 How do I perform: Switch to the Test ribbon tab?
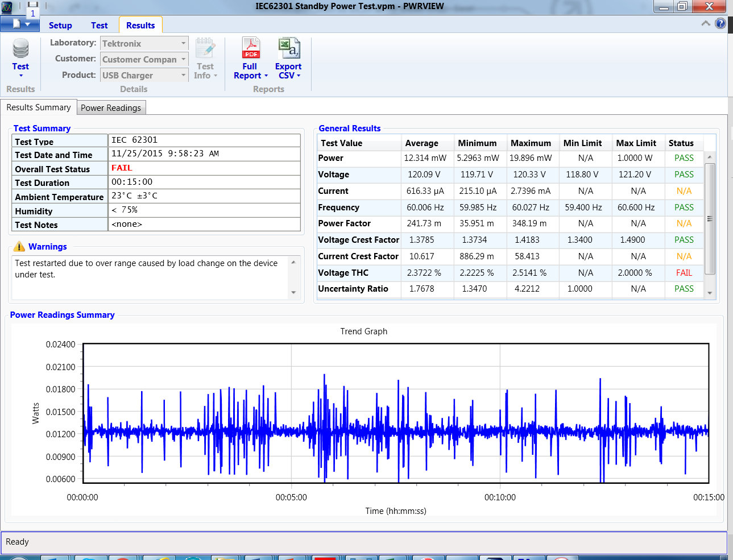[99, 25]
